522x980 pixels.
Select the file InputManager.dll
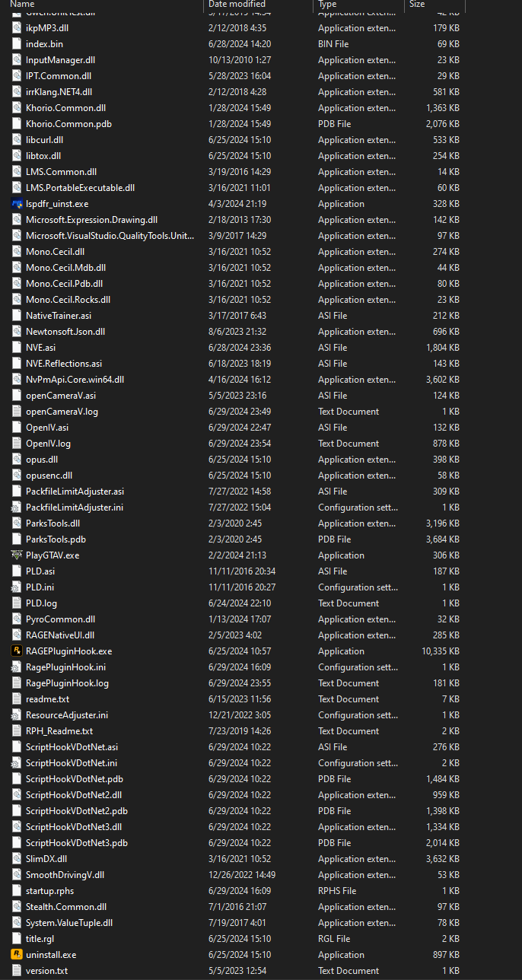click(x=61, y=60)
